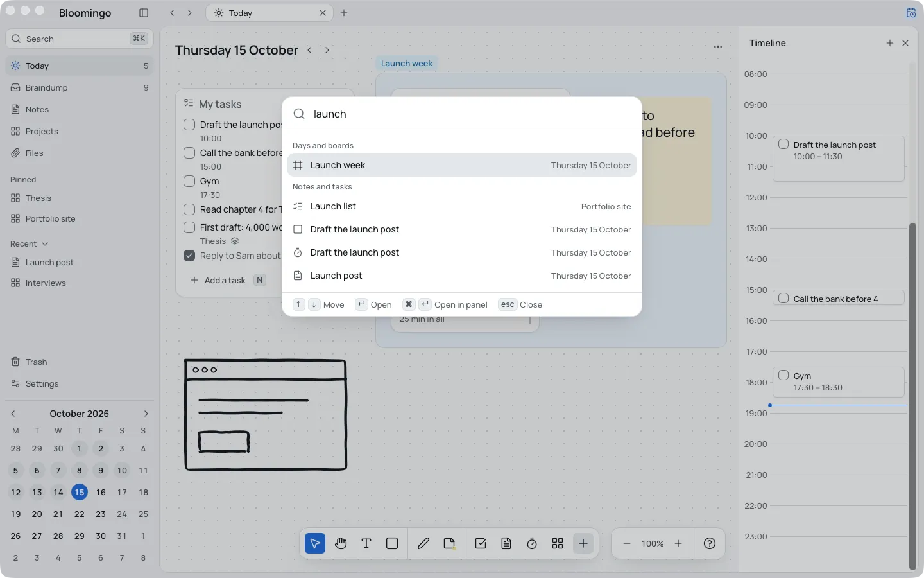Open Projects in the sidebar

click(80, 131)
